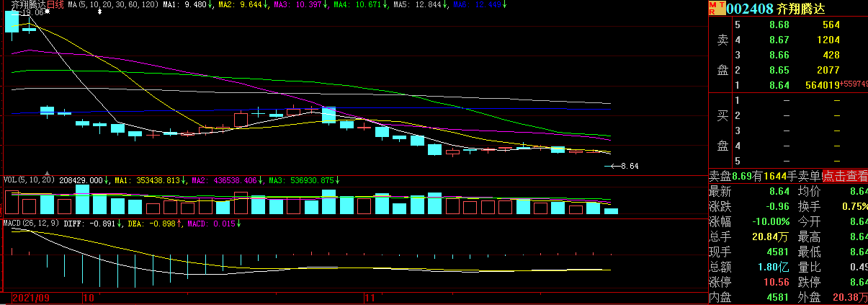Click the red up arrow after DEA value
This screenshot has height=305, width=868.
(x=180, y=224)
